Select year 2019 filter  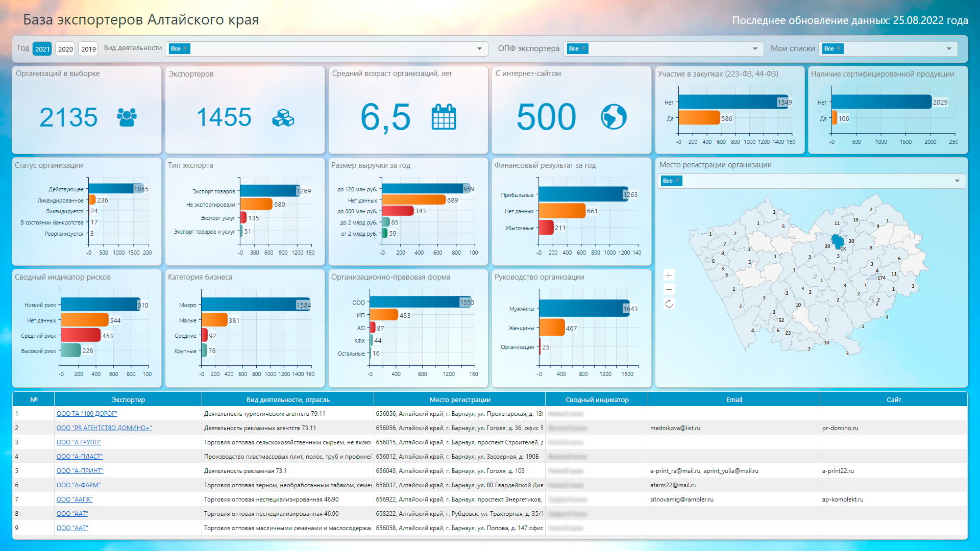pyautogui.click(x=88, y=48)
